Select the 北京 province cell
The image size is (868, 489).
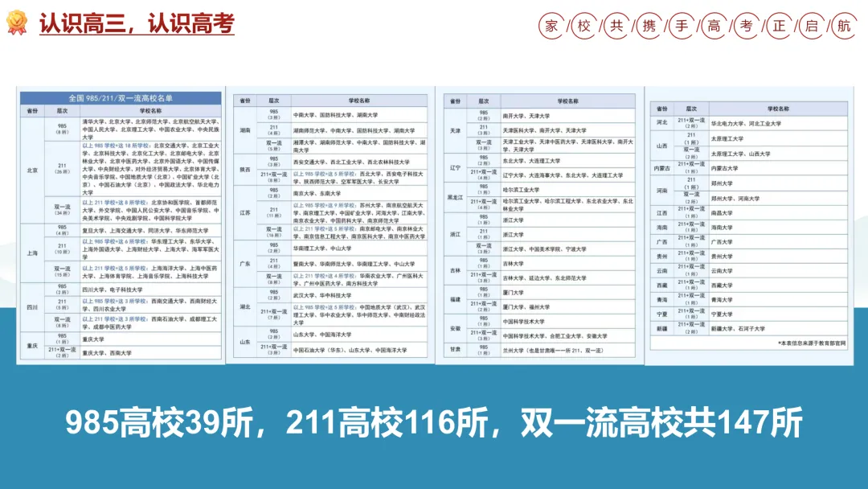(33, 170)
